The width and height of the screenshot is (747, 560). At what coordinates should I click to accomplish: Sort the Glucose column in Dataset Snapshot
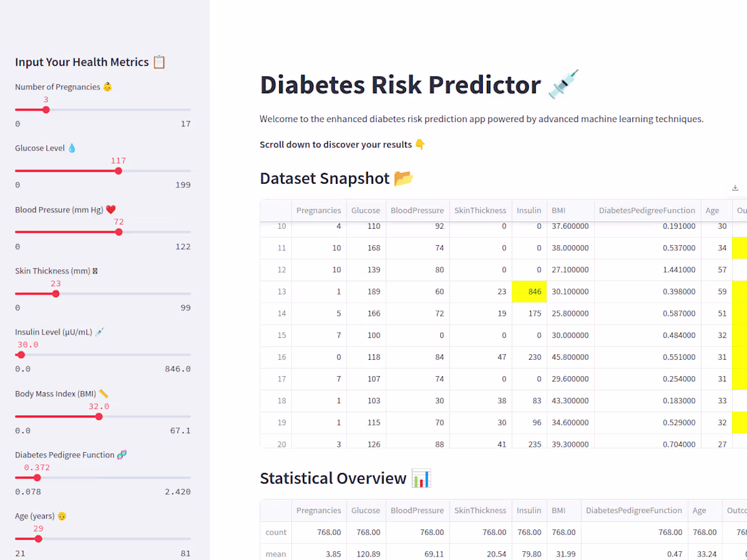click(x=365, y=210)
